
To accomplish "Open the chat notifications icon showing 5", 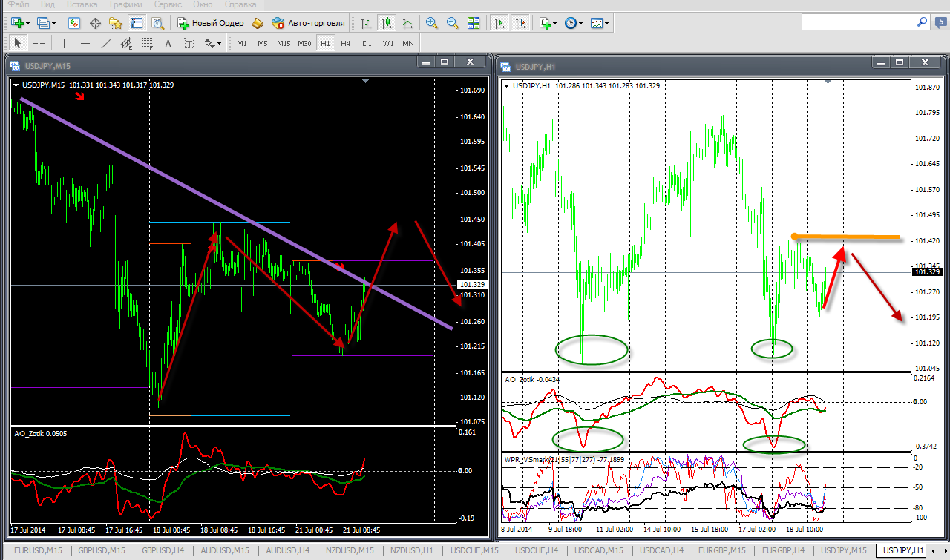I will click(x=941, y=23).
